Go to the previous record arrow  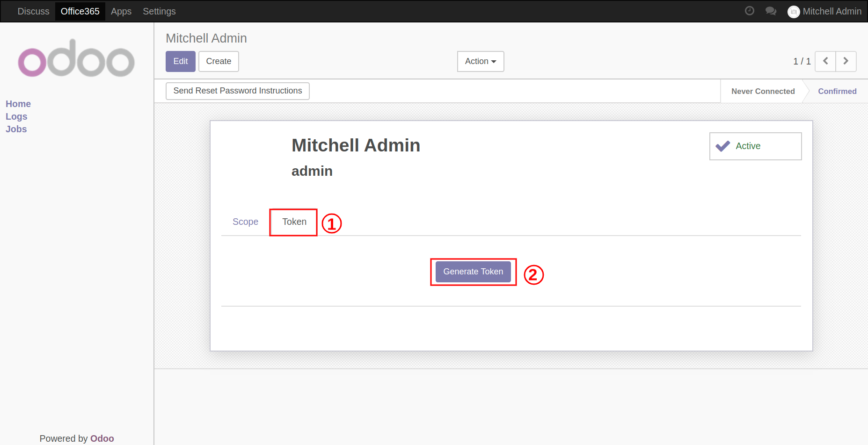(x=825, y=61)
